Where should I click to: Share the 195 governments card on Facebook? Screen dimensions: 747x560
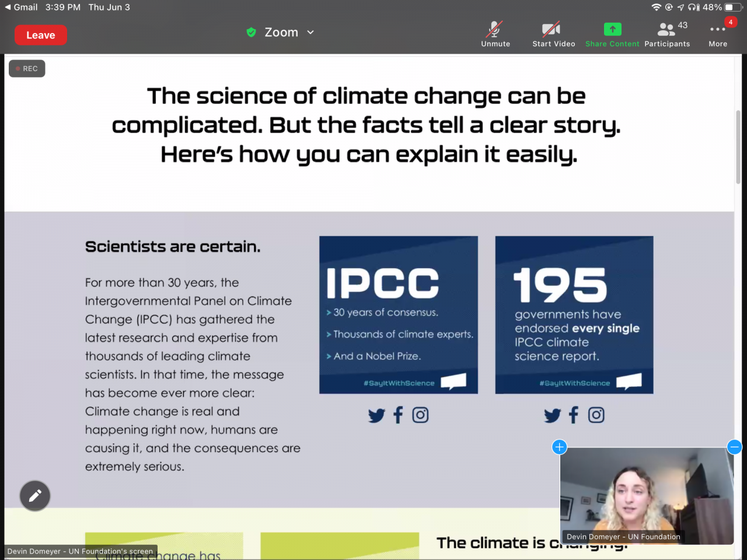click(x=574, y=415)
